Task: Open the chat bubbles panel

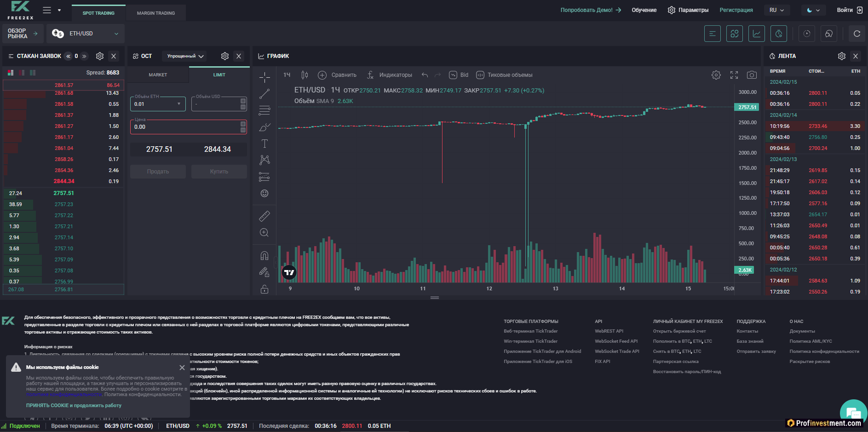Action: tap(829, 34)
